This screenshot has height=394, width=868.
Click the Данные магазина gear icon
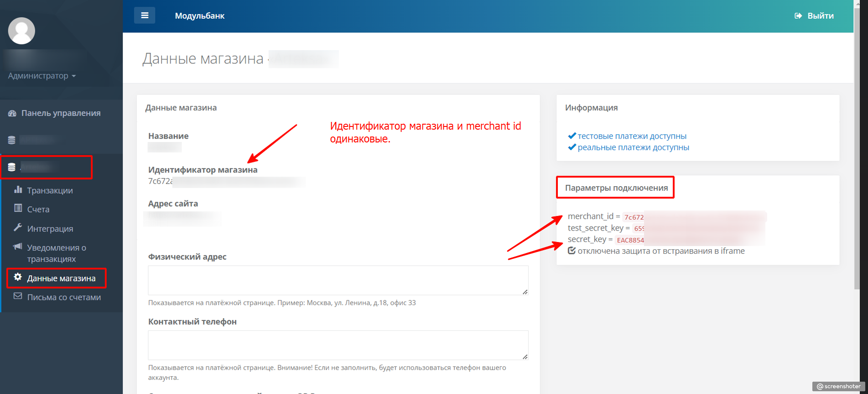[18, 277]
